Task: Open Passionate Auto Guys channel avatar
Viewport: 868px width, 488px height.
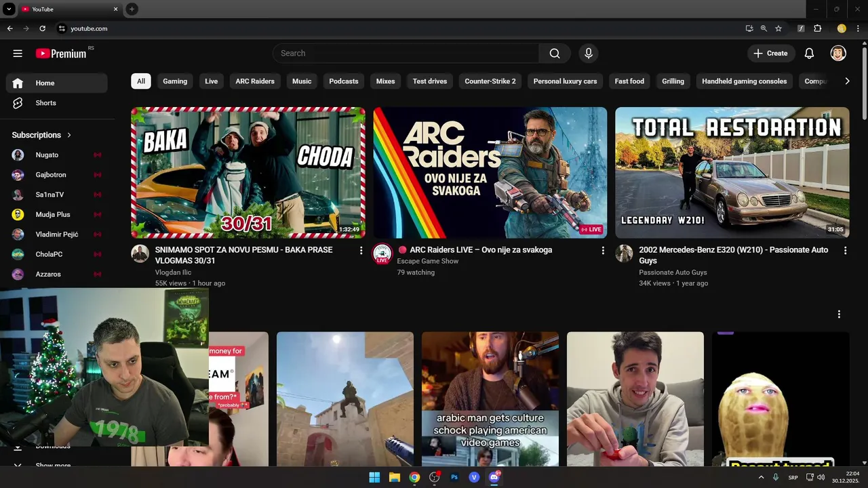Action: coord(624,253)
